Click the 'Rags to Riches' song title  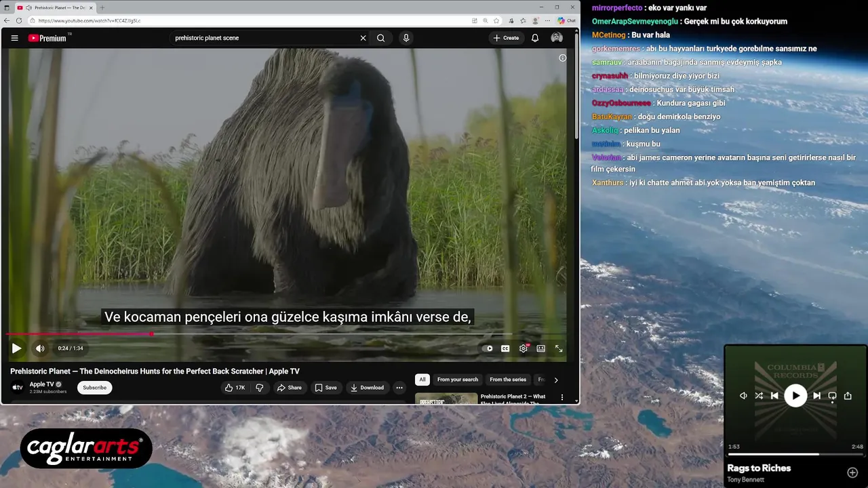[759, 468]
